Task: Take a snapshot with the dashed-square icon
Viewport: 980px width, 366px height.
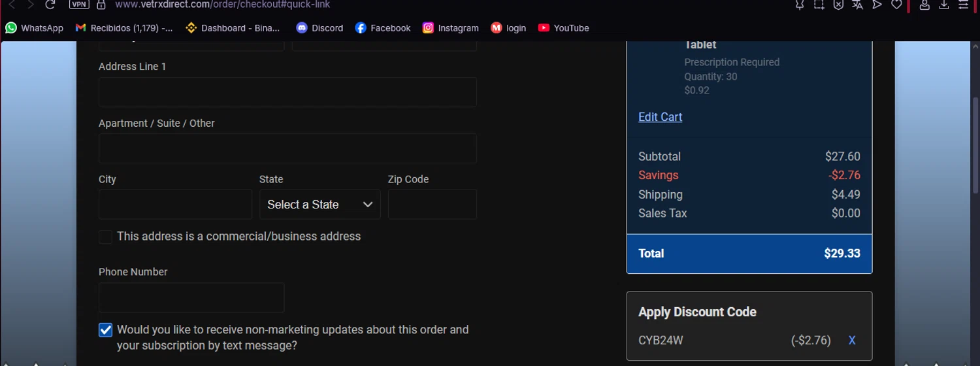Action: pyautogui.click(x=819, y=5)
